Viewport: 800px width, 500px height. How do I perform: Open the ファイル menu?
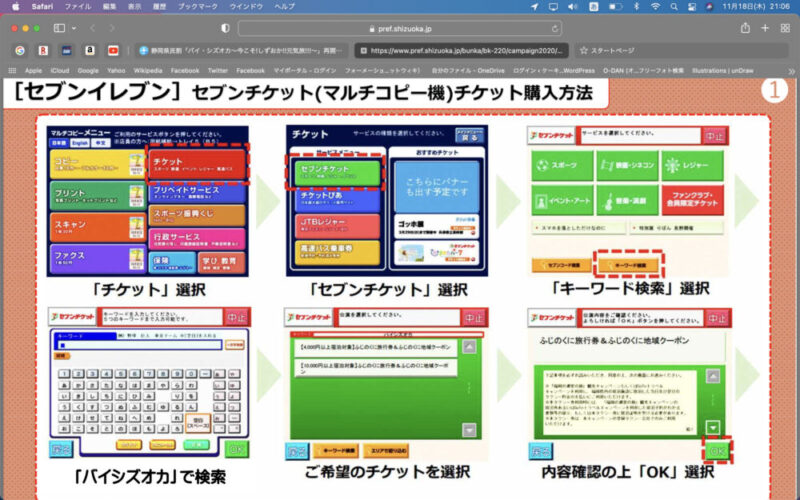(78, 7)
